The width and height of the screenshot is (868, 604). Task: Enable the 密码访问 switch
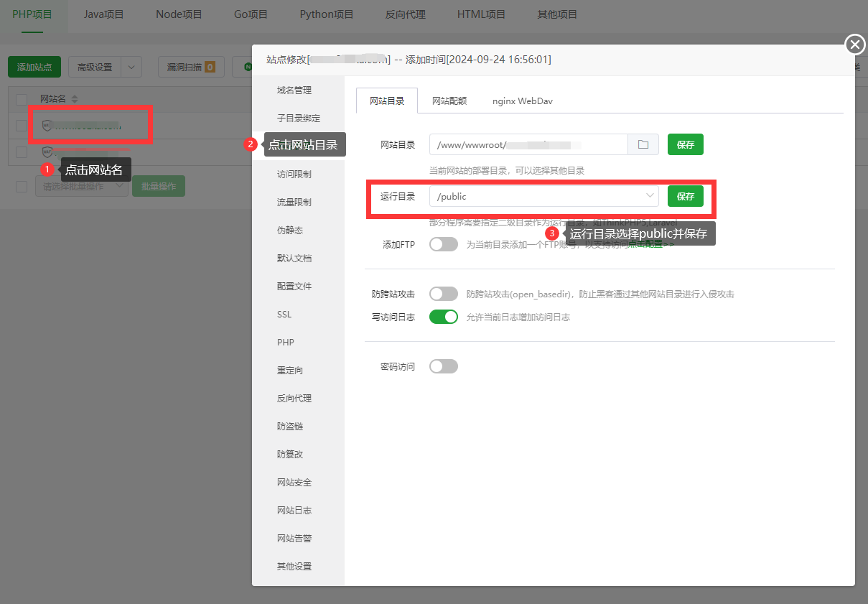443,366
